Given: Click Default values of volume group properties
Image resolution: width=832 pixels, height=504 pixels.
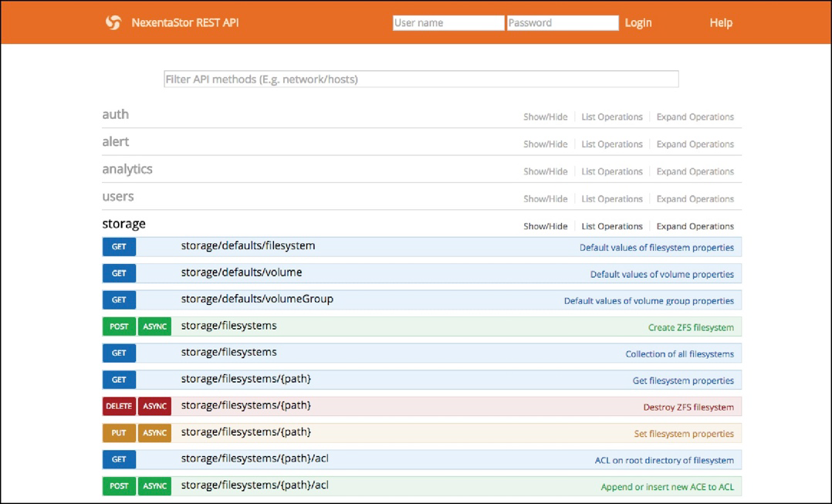Looking at the screenshot, I should pos(649,301).
